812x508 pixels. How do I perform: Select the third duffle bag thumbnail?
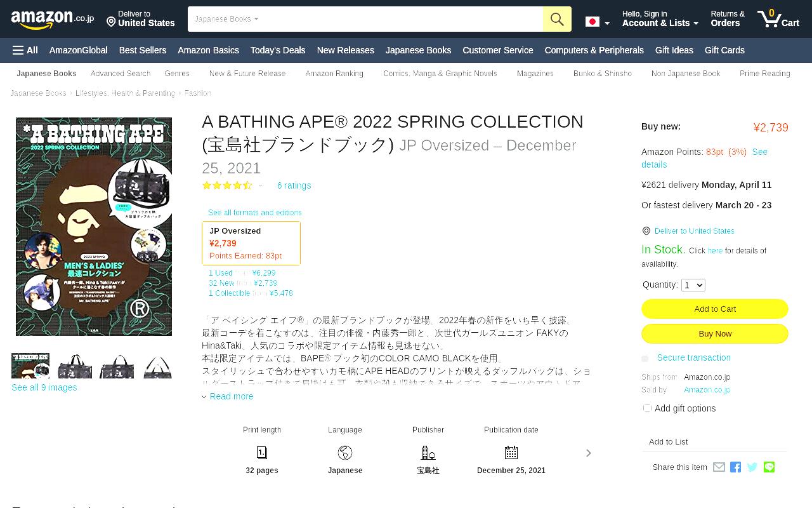coord(117,366)
